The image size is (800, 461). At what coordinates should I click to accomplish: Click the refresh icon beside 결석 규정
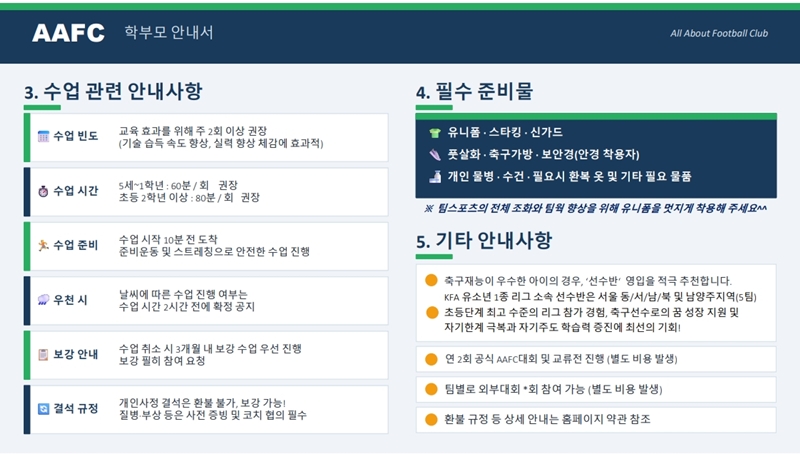pos(43,409)
